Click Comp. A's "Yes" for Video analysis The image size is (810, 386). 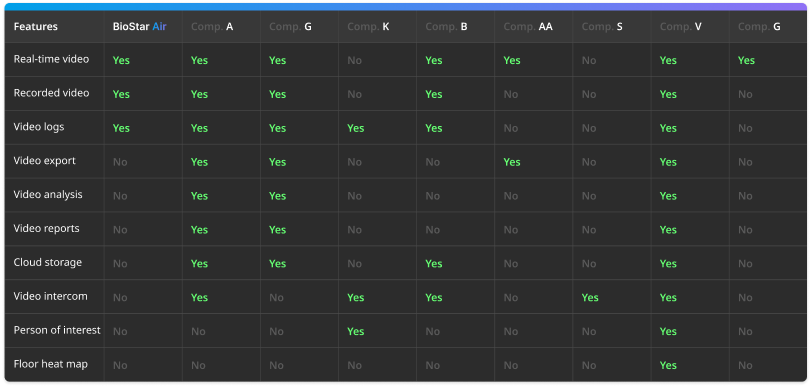(x=199, y=196)
